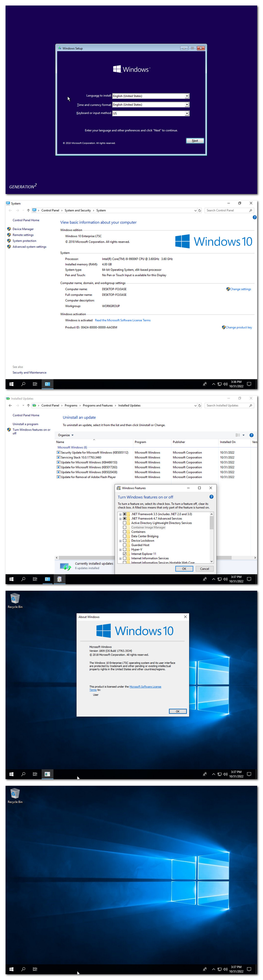This screenshot has width=263, height=980.
Task: Select the Recycle Bin behind the About Windows dialog
Action: coord(15,601)
